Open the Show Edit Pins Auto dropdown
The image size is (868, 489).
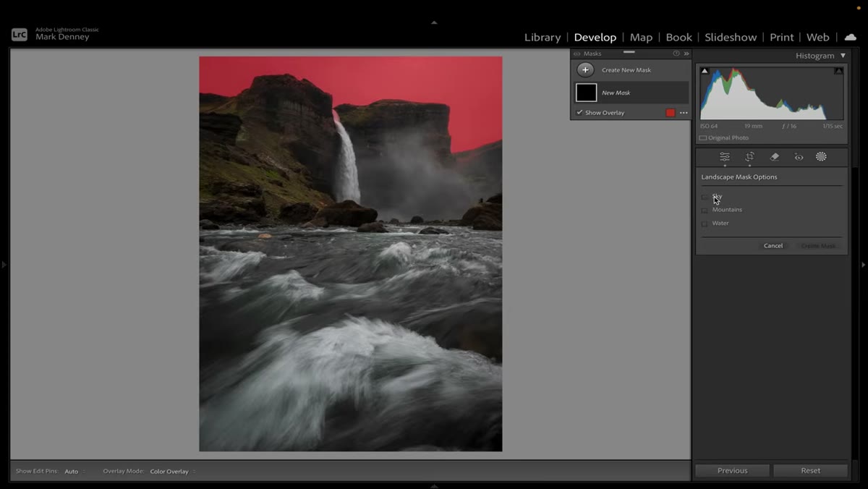75,472
